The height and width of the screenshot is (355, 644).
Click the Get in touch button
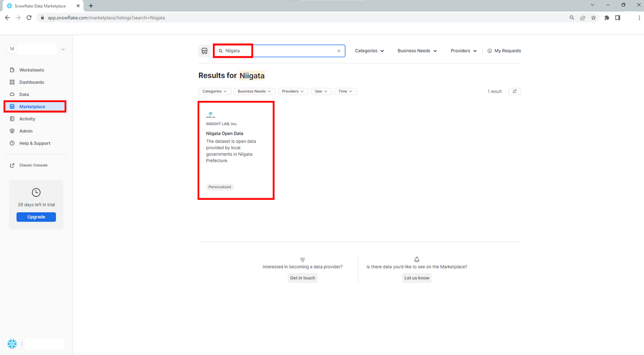point(302,278)
